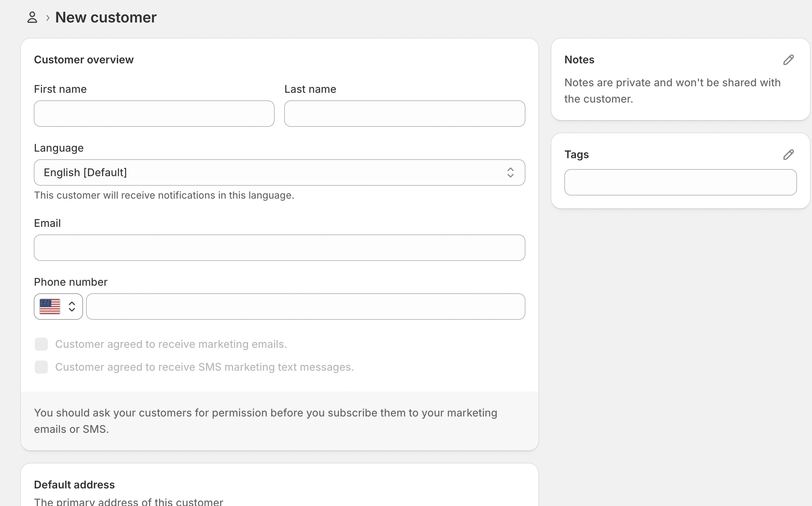
Task: Click 'Customer agreed to receive marketing emails' label
Action: pos(171,344)
